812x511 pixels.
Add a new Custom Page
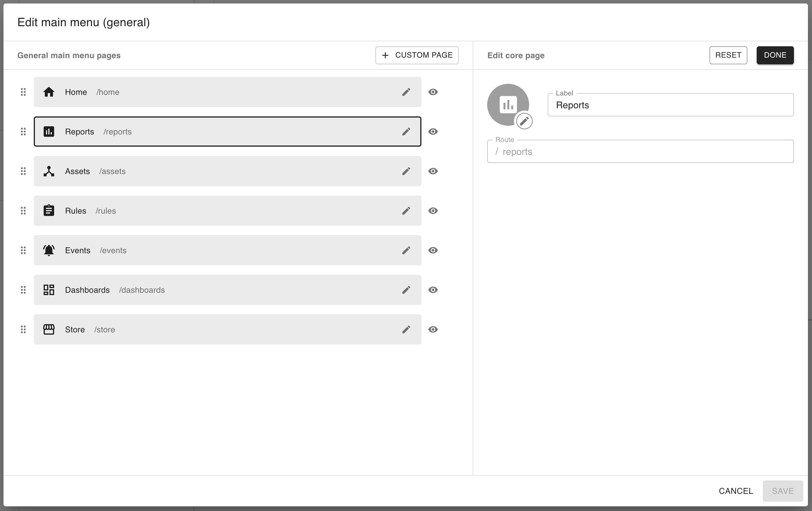point(417,55)
